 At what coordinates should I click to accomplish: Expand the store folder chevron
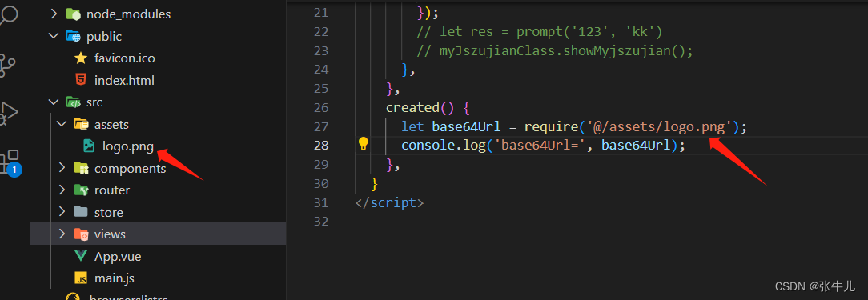[62, 212]
